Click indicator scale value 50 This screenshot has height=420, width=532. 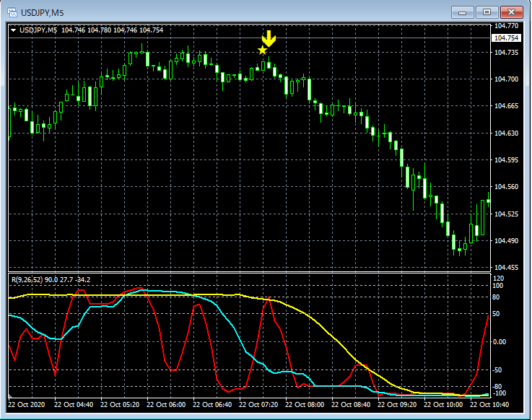point(496,313)
